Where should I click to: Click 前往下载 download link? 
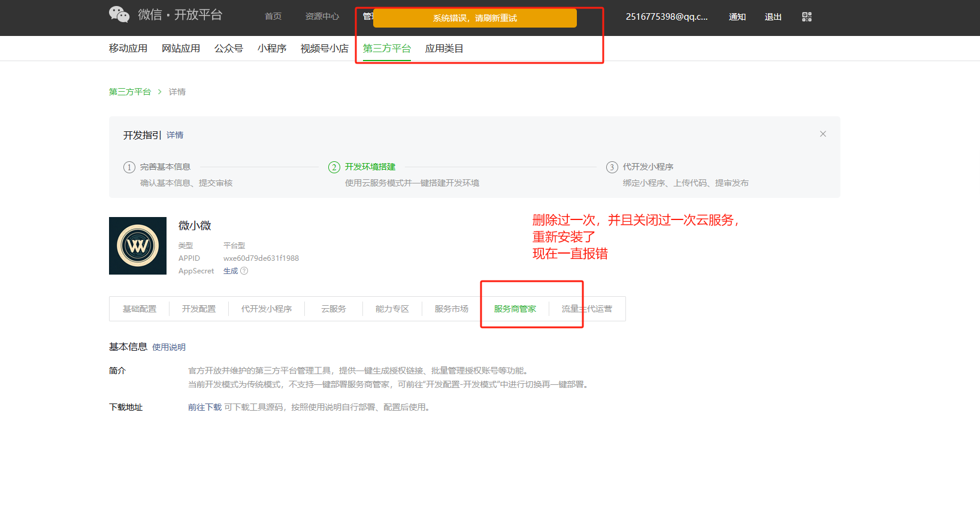[205, 407]
